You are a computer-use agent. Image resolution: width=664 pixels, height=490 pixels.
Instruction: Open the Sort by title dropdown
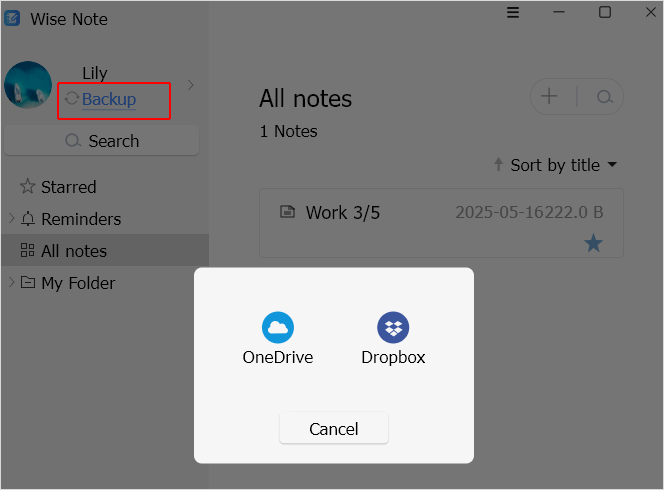pos(563,165)
